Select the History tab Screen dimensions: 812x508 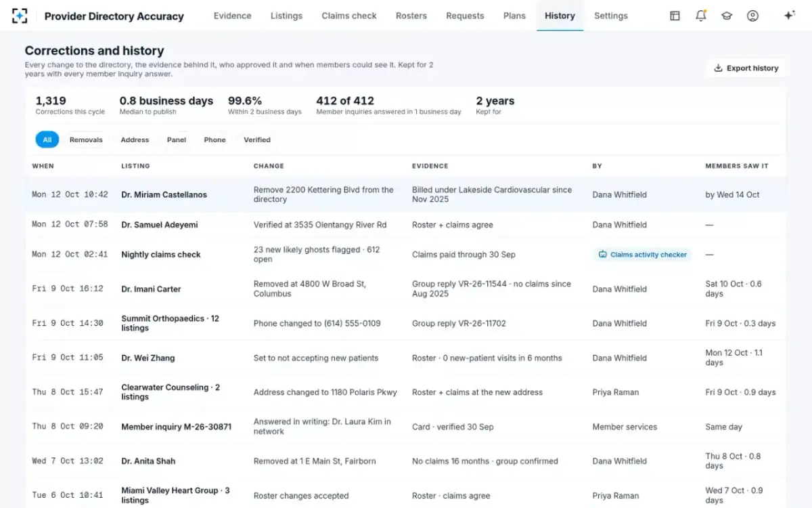tap(560, 16)
